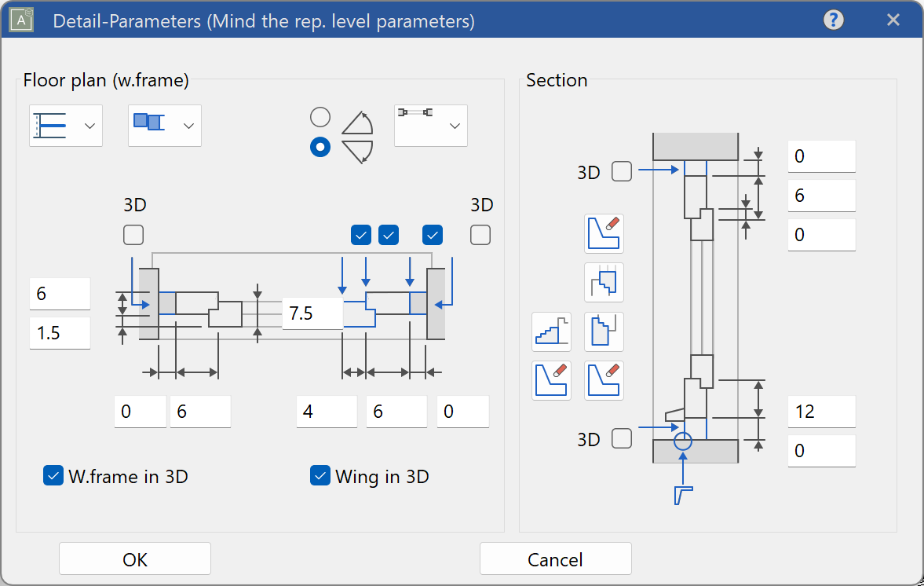
Task: Open the hinge symbol dropdown
Action: 431,126
